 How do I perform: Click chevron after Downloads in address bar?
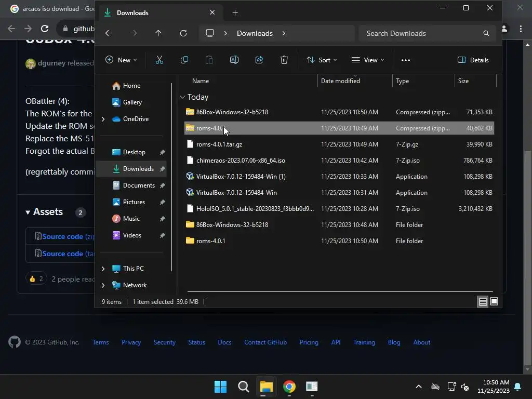284,33
